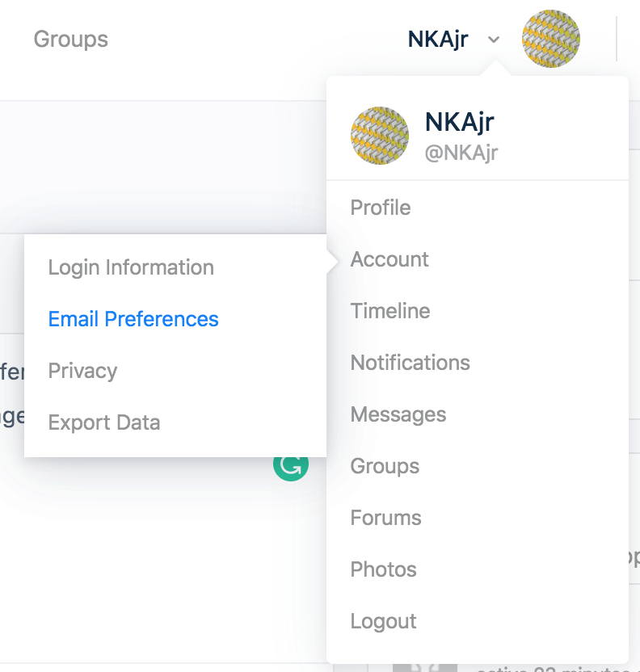The image size is (640, 672).
Task: Select the NKAjr username in header
Action: (438, 40)
